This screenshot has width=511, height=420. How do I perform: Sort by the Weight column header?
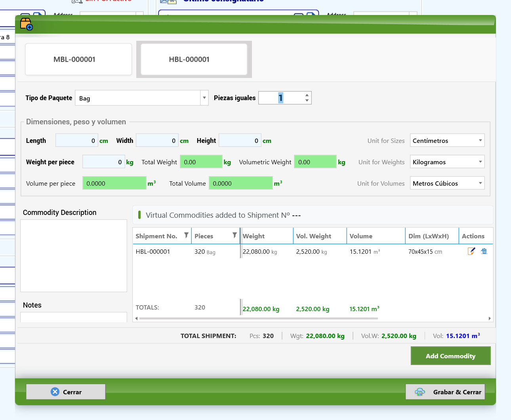click(267, 236)
